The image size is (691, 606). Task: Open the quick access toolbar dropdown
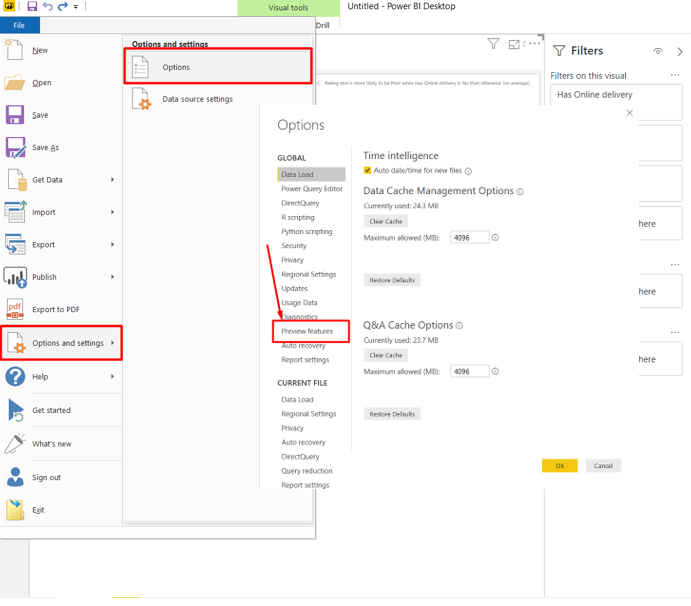76,7
